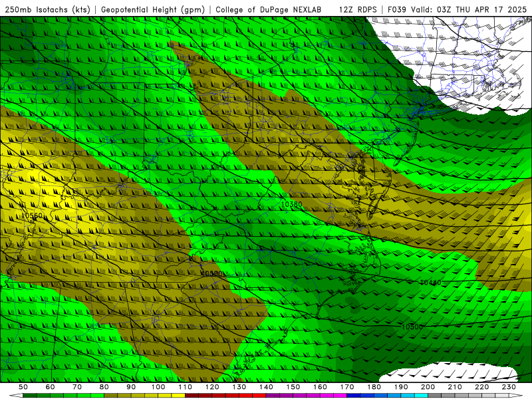Click the 70 label on the color scale
Screen dimensions: 532x399
coord(77,387)
